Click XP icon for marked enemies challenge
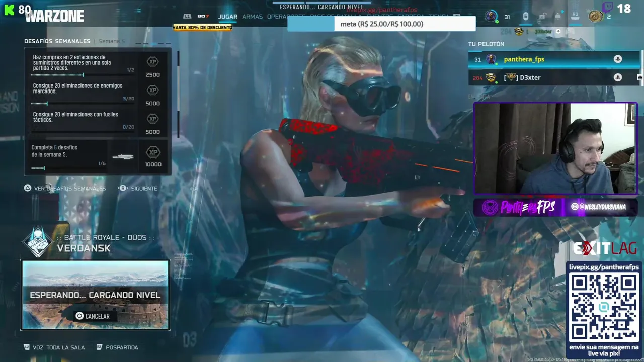 point(152,90)
